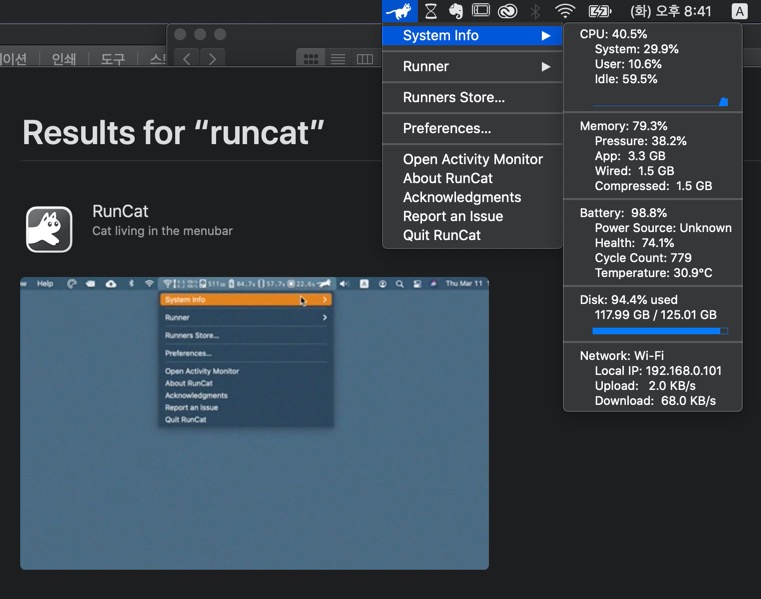Viewport: 761px width, 599px height.
Task: Click 'System: 29.9%' value
Action: 636,49
